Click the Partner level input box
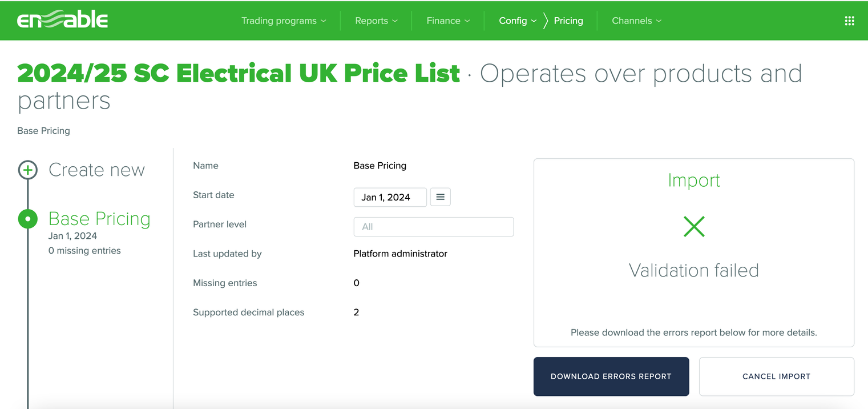 click(434, 227)
